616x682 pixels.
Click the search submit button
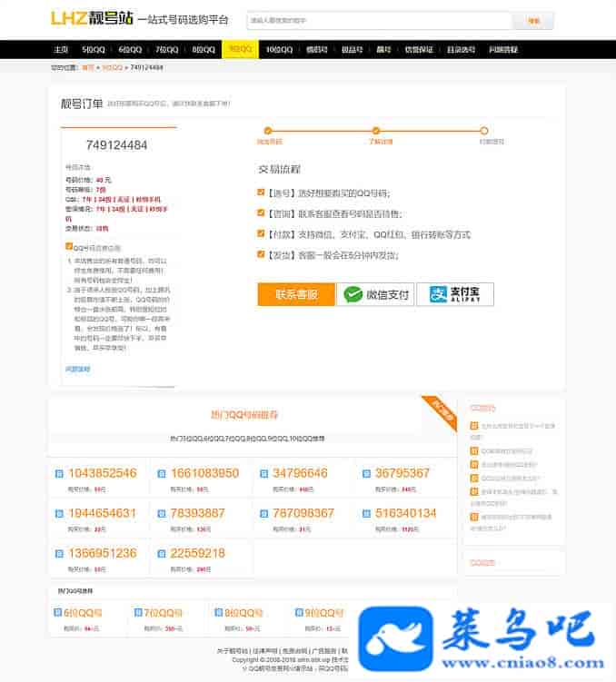coord(533,21)
